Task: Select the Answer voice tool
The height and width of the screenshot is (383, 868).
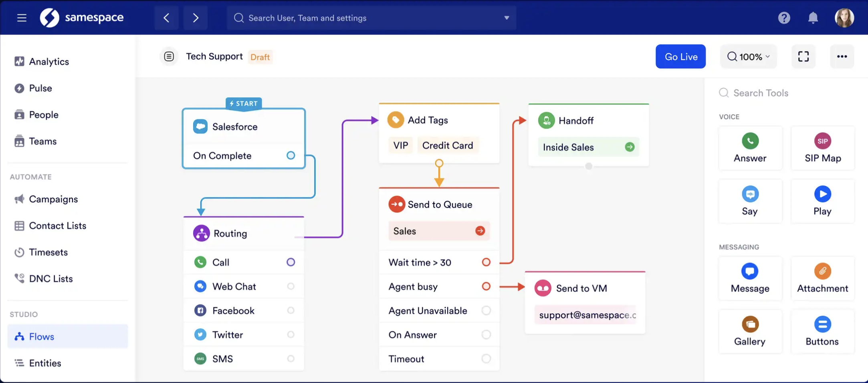Action: (750, 148)
